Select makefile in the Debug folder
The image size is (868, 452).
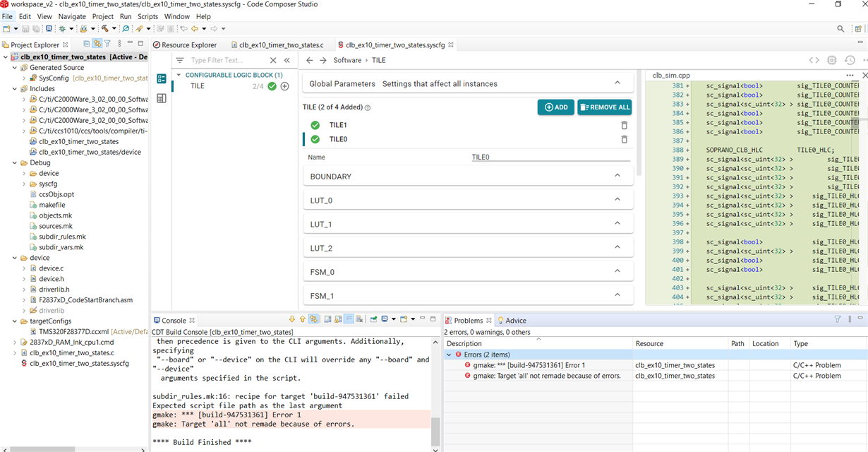tap(52, 205)
